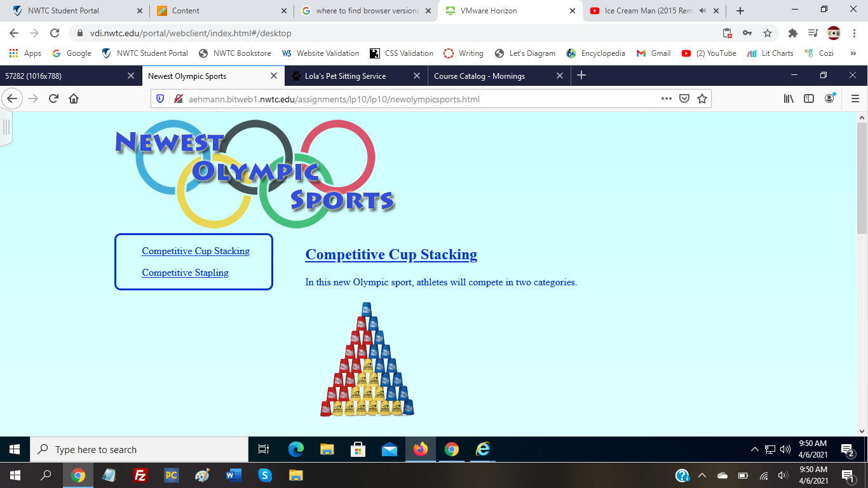Click the Competitive Cup Stacking heading link
This screenshot has height=488, width=868.
[391, 254]
